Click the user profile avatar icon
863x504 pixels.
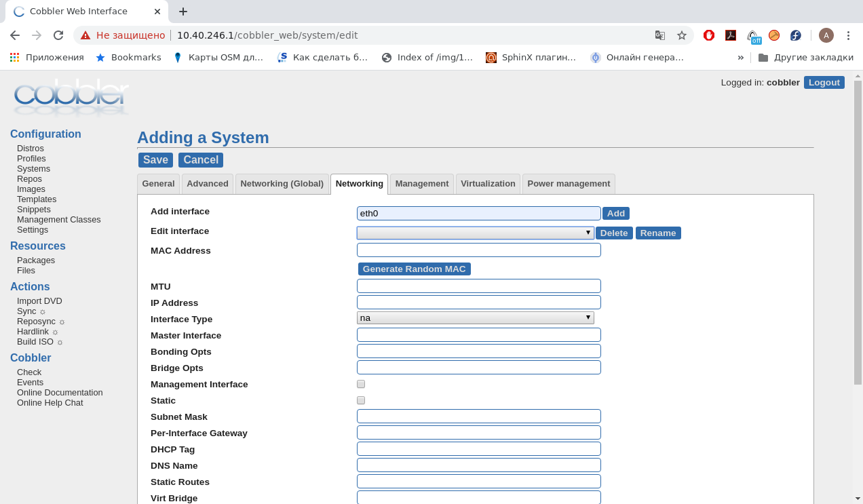[826, 35]
